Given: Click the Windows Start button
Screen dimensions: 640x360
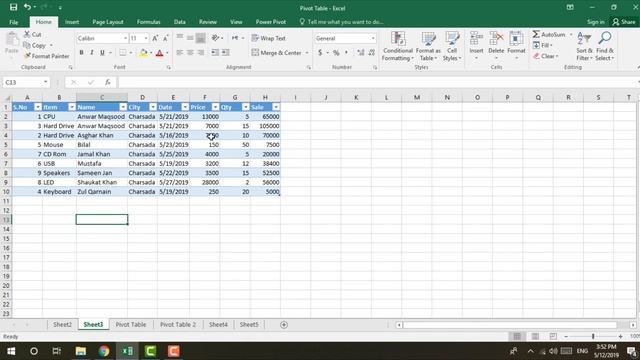Looking at the screenshot, I should pyautogui.click(x=11, y=351).
